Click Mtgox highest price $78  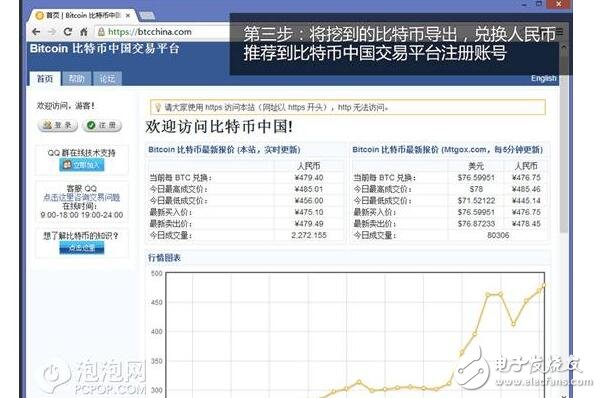(x=476, y=189)
